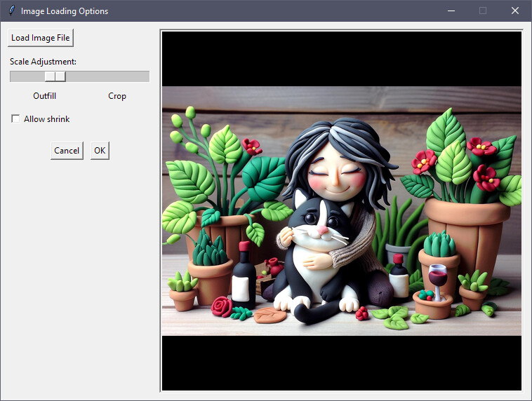The width and height of the screenshot is (532, 401).
Task: Click the Scale Adjustment slider handle
Action: click(55, 76)
